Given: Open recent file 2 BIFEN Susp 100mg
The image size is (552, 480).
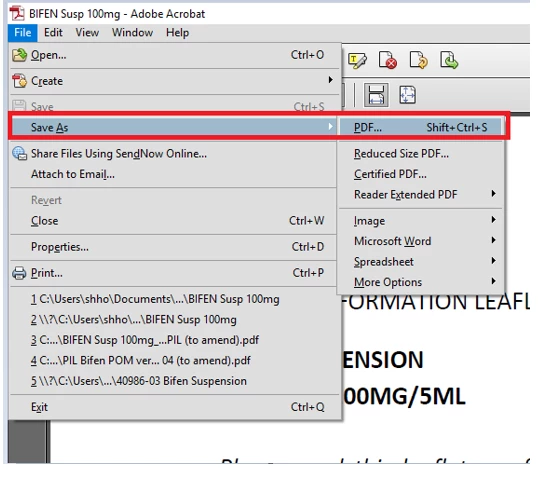Looking at the screenshot, I should [174, 319].
